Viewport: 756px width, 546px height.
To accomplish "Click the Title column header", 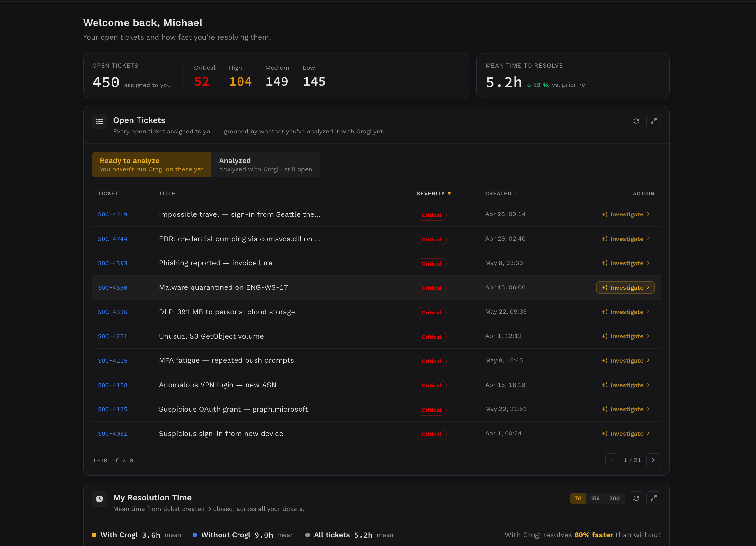I will click(167, 194).
